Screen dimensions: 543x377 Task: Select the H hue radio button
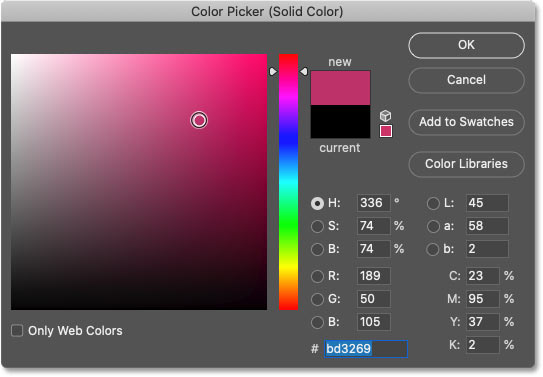click(317, 203)
